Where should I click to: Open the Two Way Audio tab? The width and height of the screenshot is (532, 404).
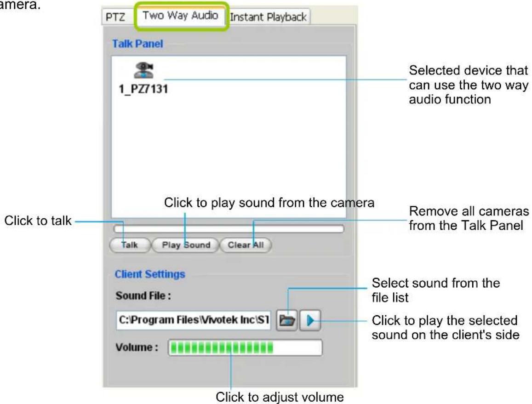[181, 16]
